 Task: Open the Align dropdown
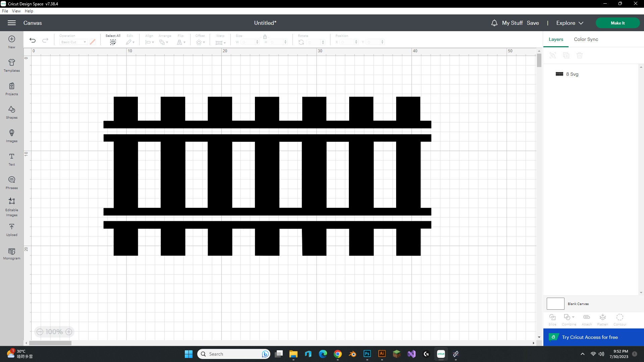click(149, 42)
